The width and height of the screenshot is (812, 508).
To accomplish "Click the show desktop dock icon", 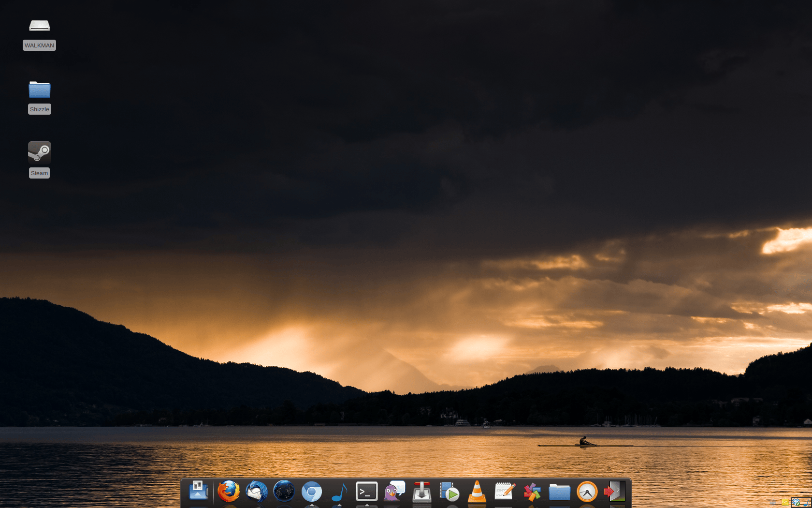I will [x=198, y=491].
